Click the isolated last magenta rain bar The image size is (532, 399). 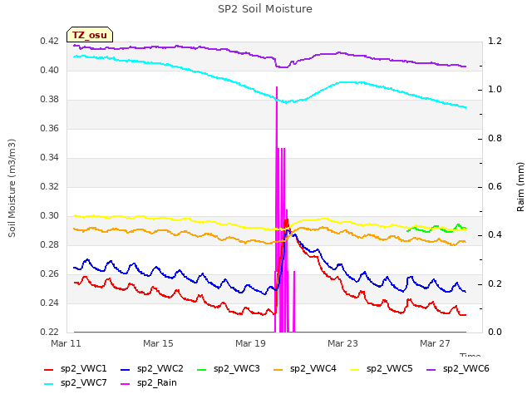tap(293, 301)
